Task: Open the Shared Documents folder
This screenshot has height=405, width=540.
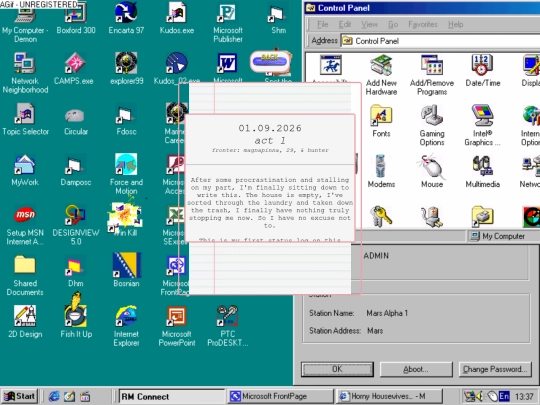Action: pos(25,275)
